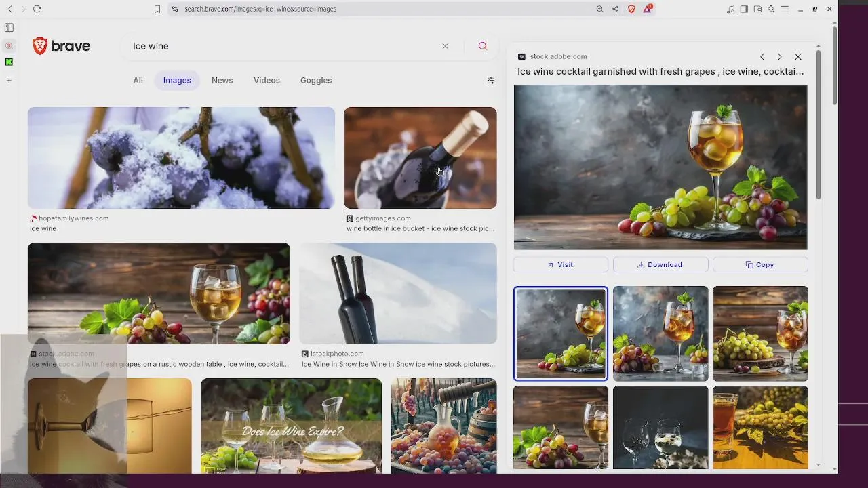Open the Brave playlist music icon
868x488 pixels.
(x=730, y=9)
